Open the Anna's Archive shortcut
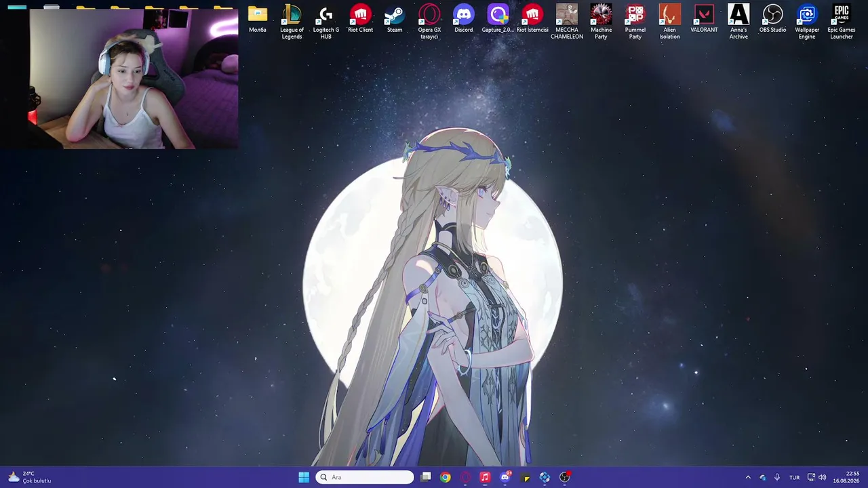 coord(738,22)
